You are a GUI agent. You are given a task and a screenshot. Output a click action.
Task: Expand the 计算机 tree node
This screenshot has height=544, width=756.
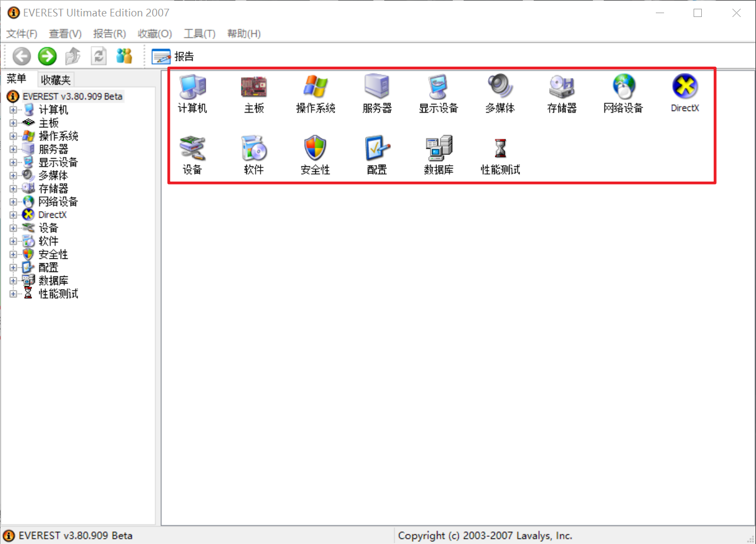13,110
